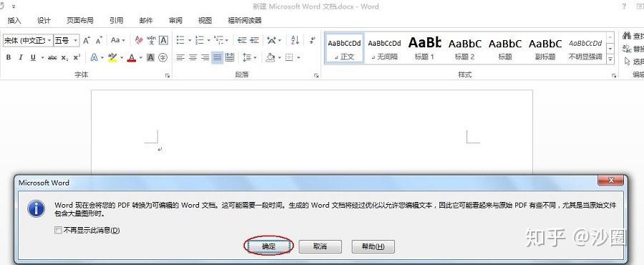Apply character border icon

[163, 40]
